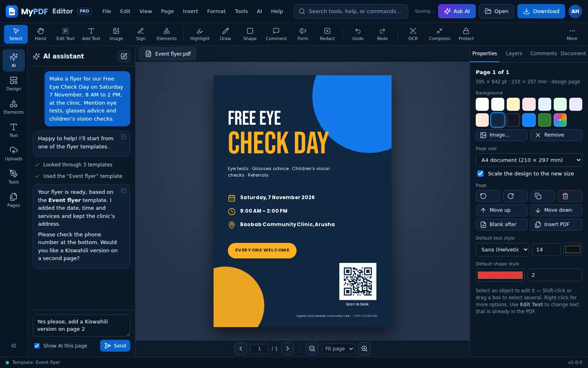Open the red default shape color

coord(500,275)
